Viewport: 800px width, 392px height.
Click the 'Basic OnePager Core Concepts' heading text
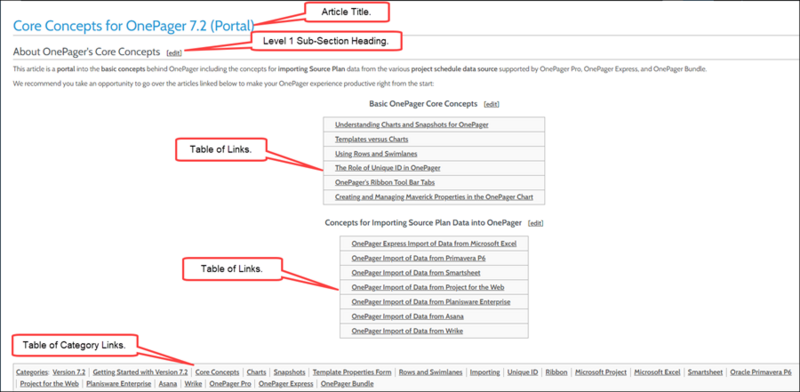[x=423, y=104]
